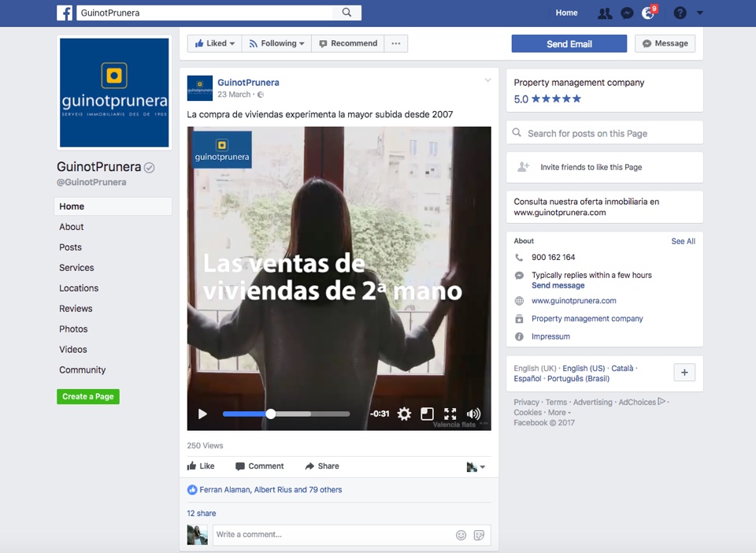
Task: Toggle video volume speaker icon
Action: (473, 414)
